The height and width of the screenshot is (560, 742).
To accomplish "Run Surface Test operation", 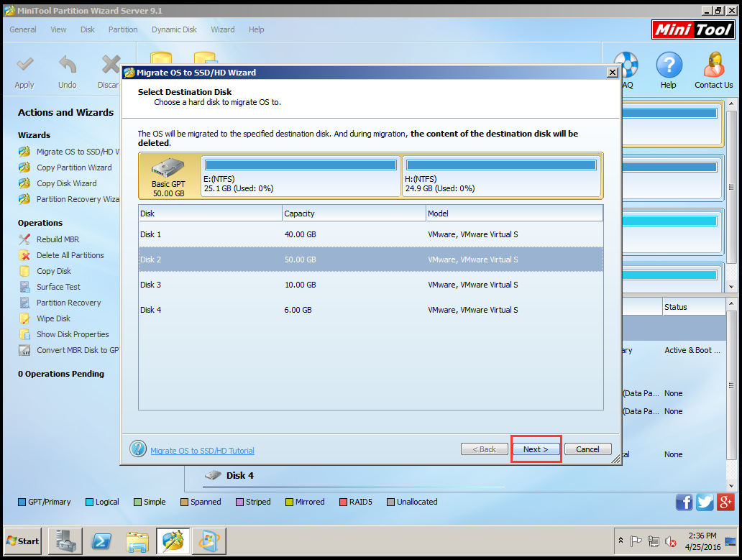I will [x=50, y=287].
